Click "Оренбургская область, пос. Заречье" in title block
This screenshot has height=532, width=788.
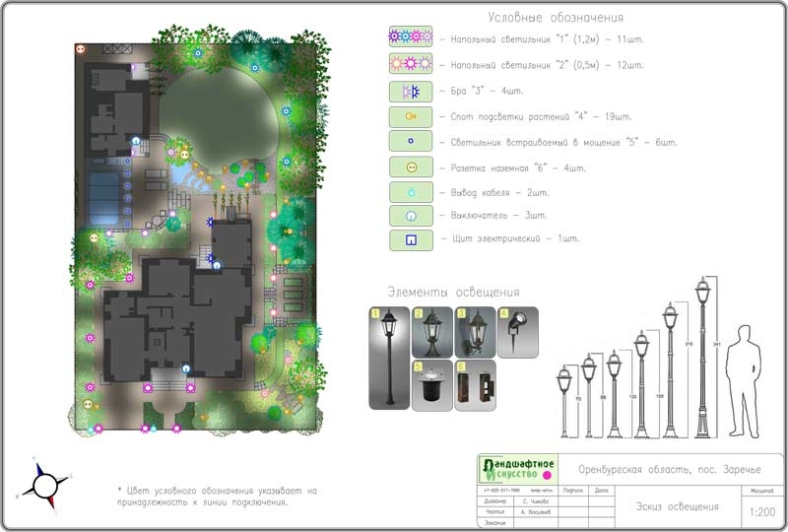coord(670,470)
